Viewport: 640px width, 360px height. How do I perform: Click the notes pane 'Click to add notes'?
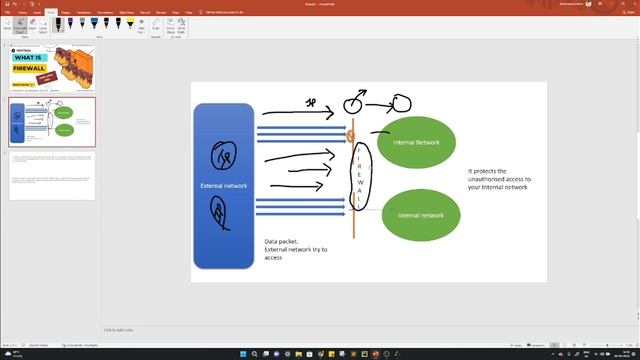[118, 330]
